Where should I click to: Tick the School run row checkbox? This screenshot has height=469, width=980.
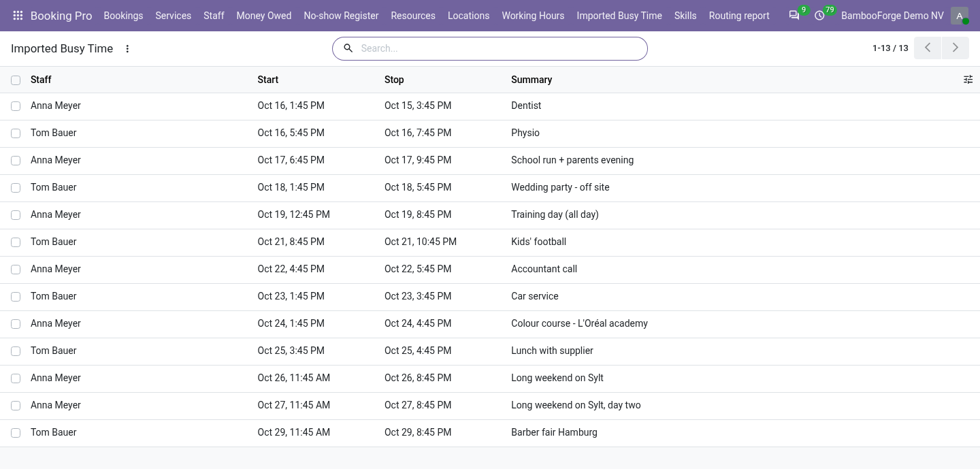pyautogui.click(x=16, y=161)
